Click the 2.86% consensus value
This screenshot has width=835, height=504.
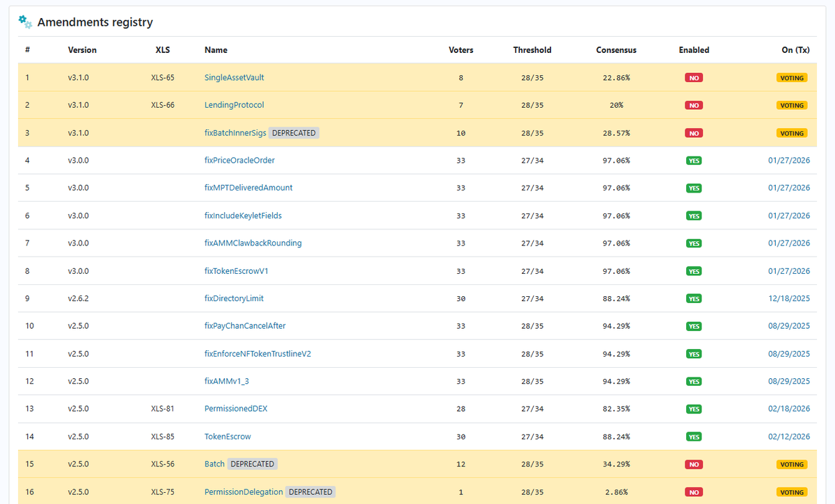[617, 492]
